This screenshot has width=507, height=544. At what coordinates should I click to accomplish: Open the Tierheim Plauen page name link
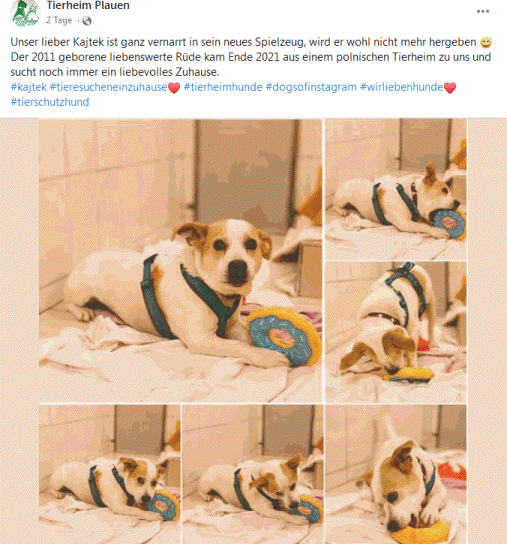[x=88, y=5]
